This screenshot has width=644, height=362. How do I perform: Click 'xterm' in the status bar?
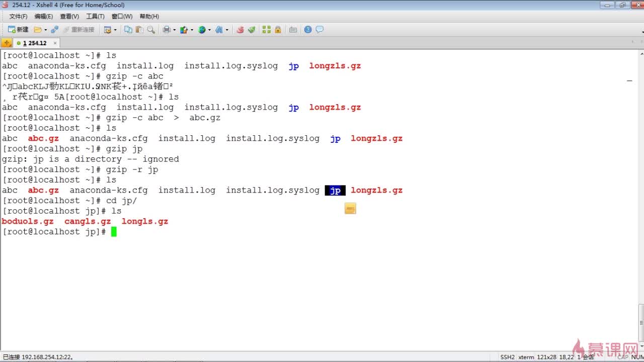coord(526,357)
